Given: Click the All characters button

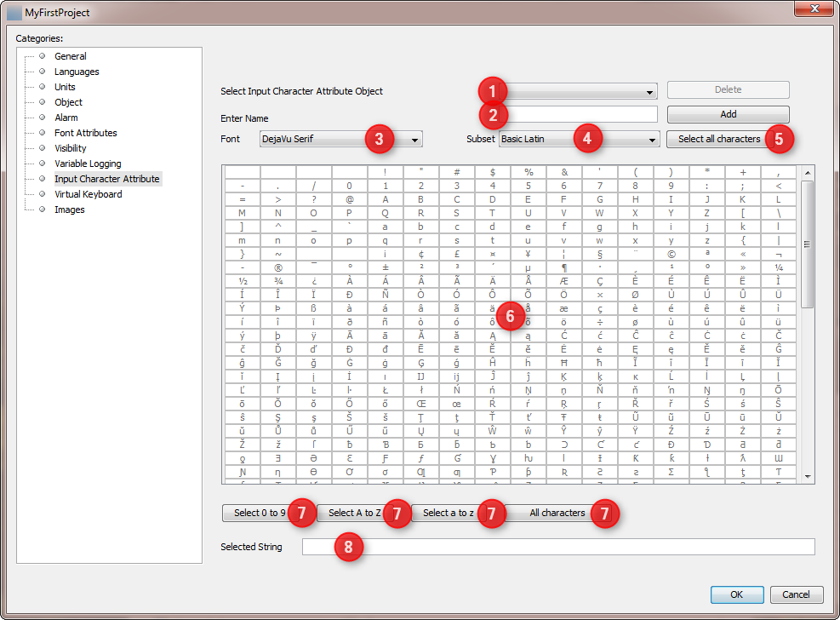Looking at the screenshot, I should (557, 514).
